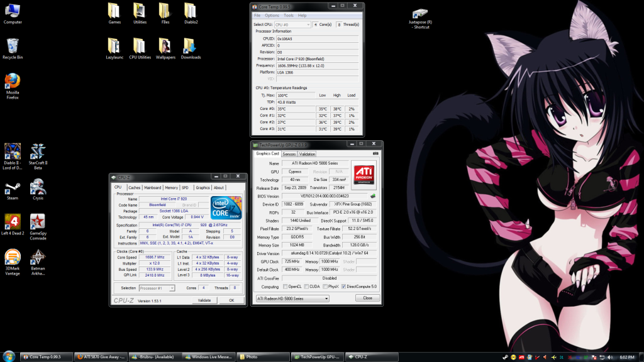This screenshot has width=644, height=362.
Task: Click the taskbar clock showing 6:02 PM
Action: [x=627, y=357]
